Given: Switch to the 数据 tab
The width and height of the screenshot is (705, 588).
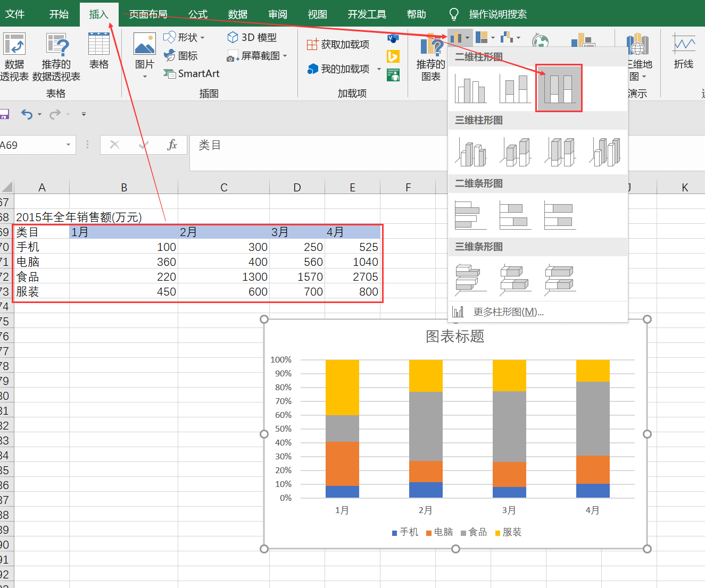Looking at the screenshot, I should [238, 14].
